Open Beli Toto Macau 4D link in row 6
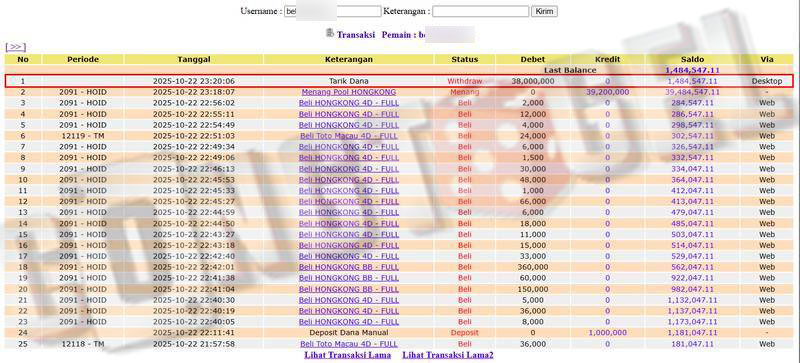 (348, 136)
